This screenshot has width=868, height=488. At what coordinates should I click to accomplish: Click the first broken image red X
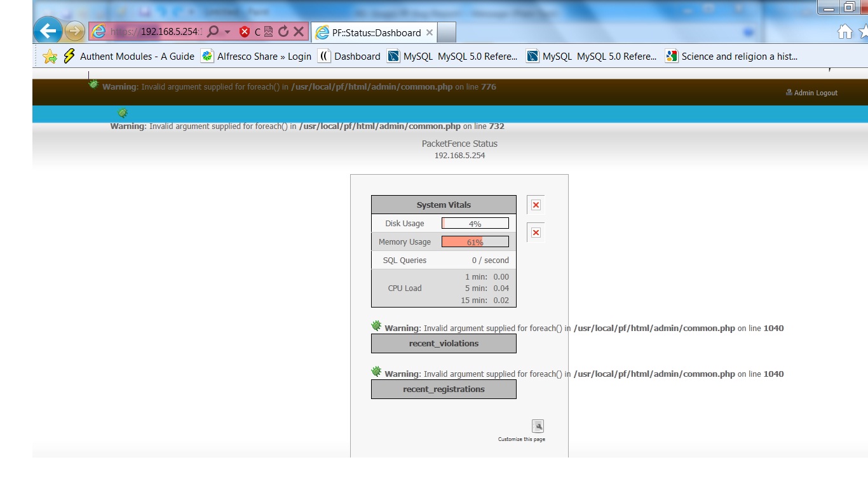pos(536,205)
